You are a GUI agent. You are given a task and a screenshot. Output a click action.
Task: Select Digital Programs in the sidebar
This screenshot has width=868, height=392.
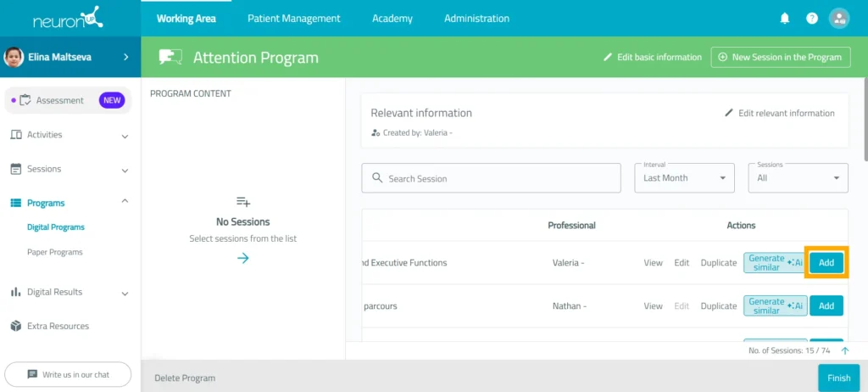(x=56, y=227)
